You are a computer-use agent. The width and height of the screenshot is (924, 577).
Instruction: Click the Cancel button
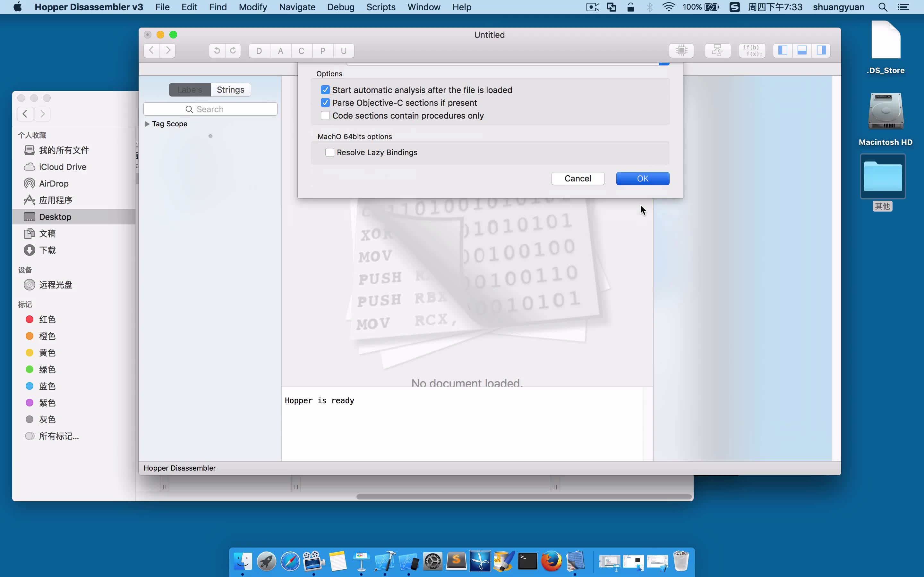click(577, 178)
